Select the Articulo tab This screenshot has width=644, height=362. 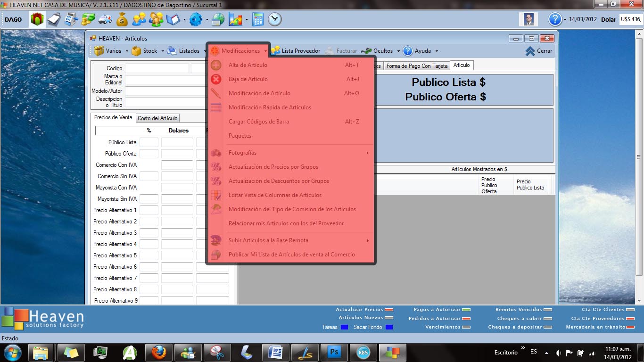coord(462,66)
